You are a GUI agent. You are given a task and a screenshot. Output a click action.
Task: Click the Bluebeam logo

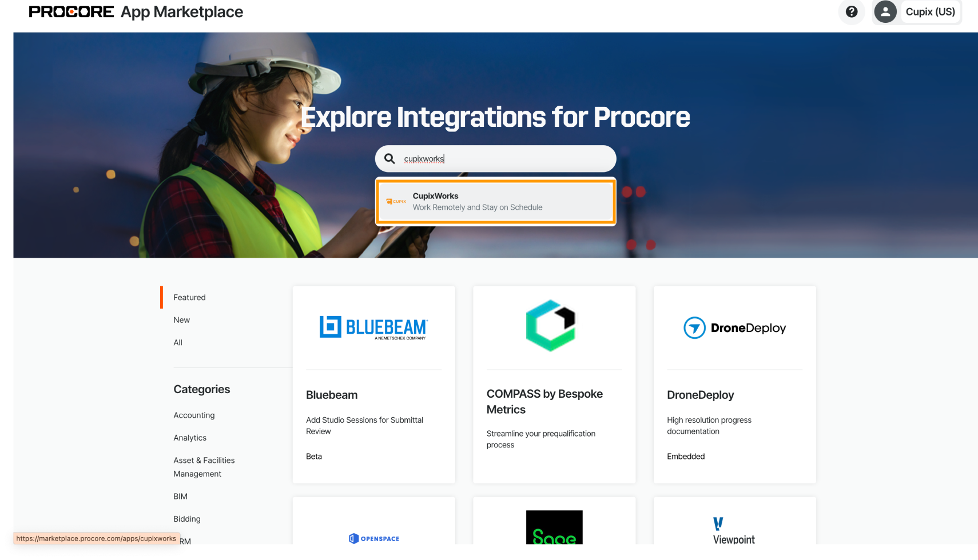pyautogui.click(x=373, y=327)
